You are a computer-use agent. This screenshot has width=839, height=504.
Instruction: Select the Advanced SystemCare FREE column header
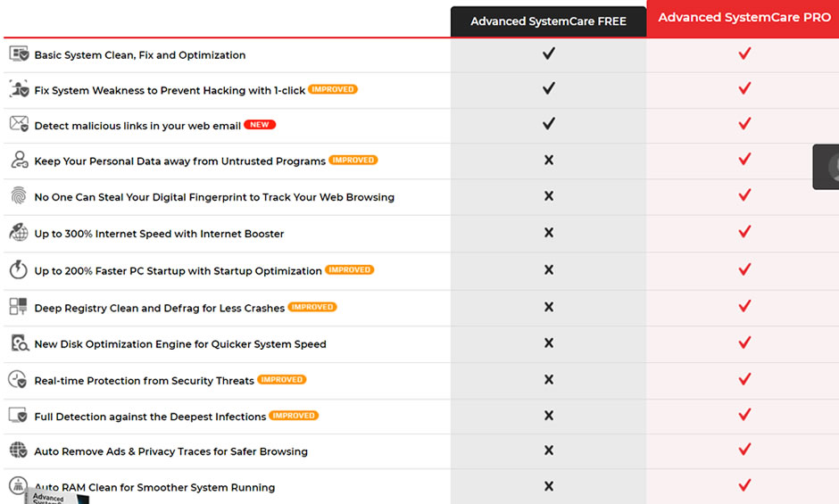click(x=548, y=21)
